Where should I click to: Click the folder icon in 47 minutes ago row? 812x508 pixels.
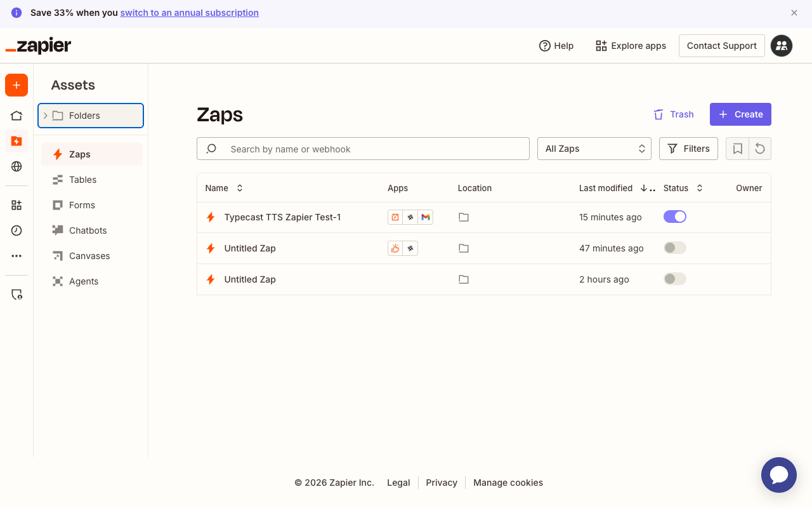464,248
